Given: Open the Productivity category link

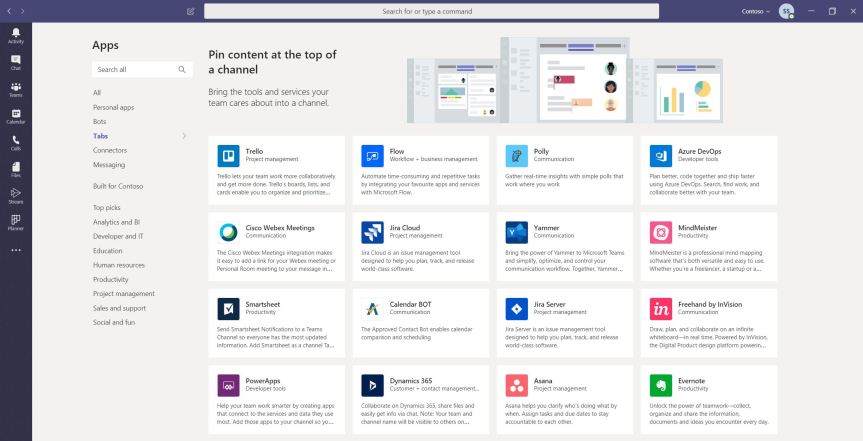Looking at the screenshot, I should pos(115,279).
